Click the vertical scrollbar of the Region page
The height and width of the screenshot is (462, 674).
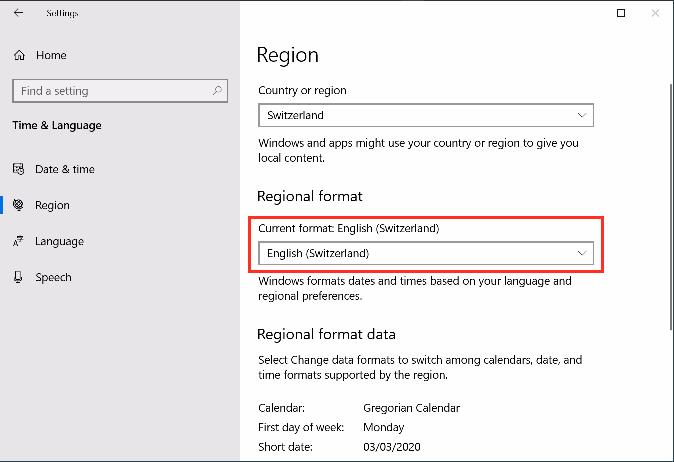tap(669, 200)
